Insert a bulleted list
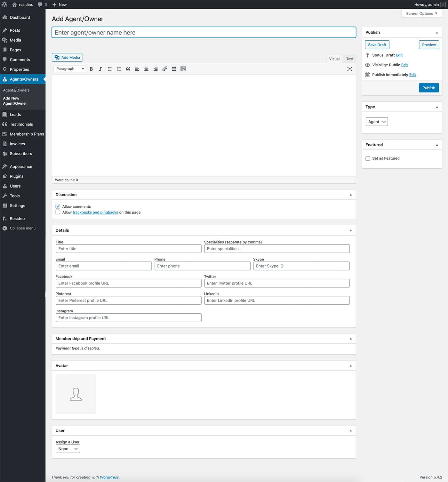 [109, 69]
